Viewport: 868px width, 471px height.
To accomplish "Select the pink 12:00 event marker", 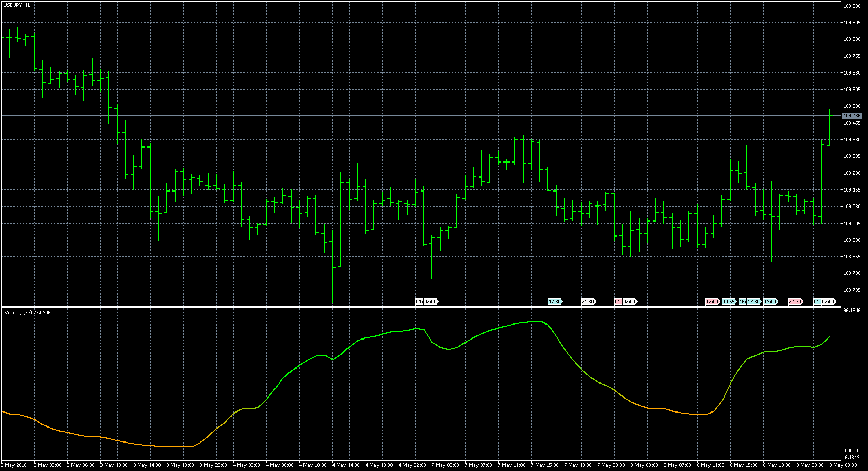I will point(712,302).
